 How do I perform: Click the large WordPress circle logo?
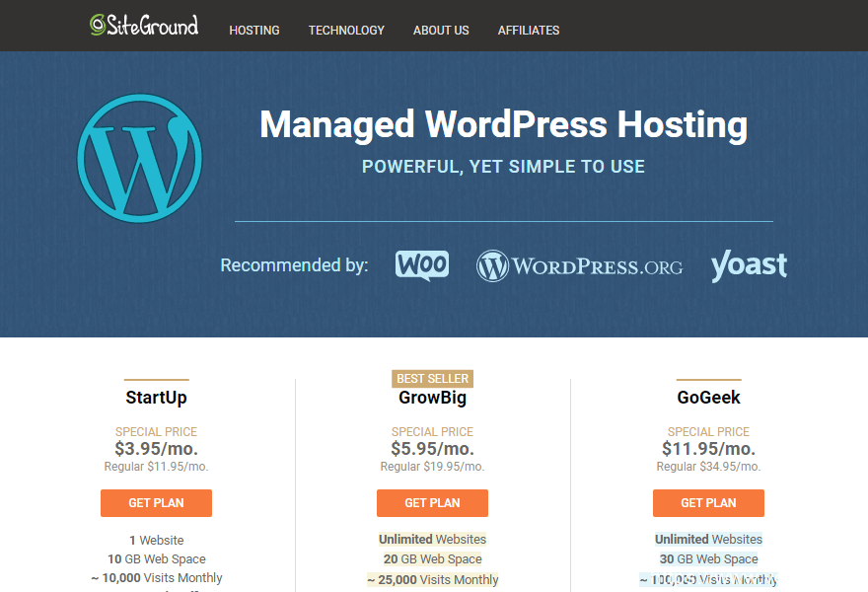(139, 157)
